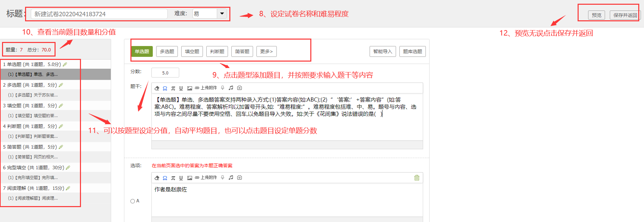The image size is (644, 222).
Task: Insert a special character (Ω) in option A's editor
Action: pos(165,178)
